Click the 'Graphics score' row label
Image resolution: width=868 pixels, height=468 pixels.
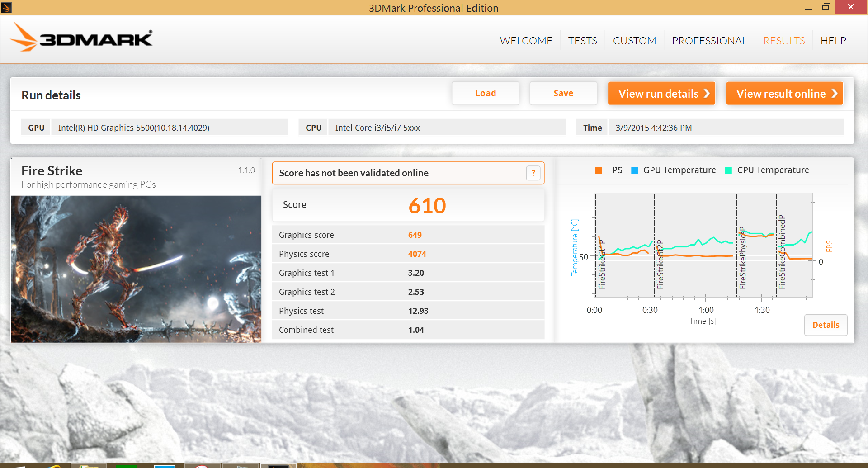click(x=306, y=235)
